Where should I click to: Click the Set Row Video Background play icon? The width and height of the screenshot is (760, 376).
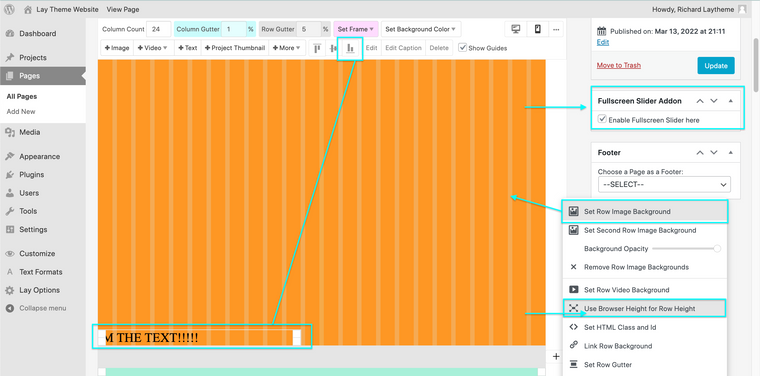tap(573, 290)
